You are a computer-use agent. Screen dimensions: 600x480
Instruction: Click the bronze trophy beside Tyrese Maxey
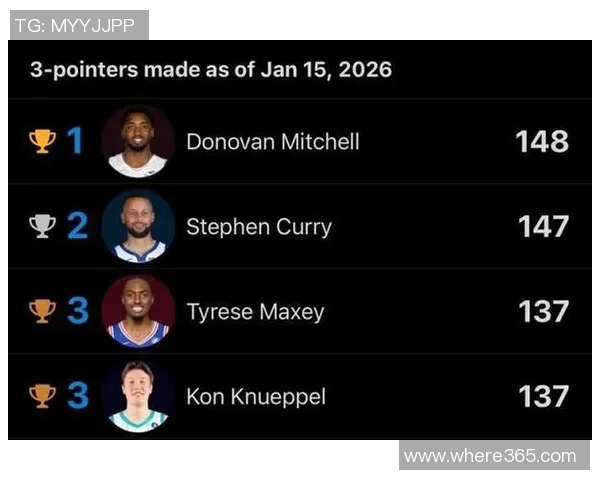41,311
